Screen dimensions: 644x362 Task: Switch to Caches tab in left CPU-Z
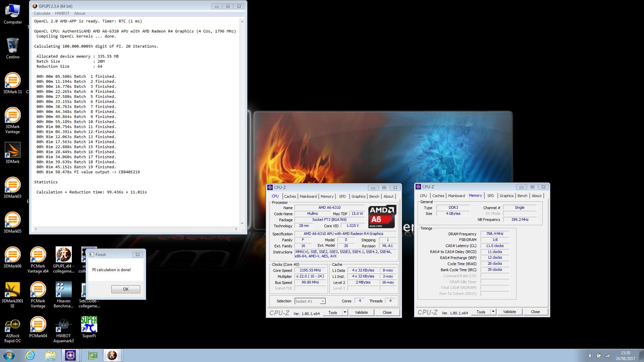[x=290, y=196]
